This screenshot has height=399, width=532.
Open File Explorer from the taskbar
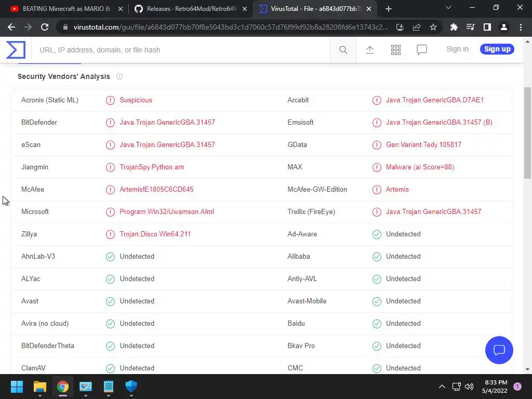[x=39, y=387]
